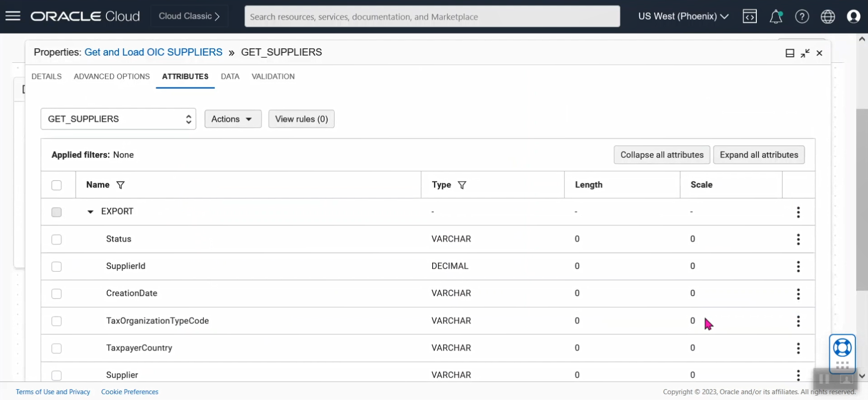Viewport: 868px width, 400px height.
Task: Open the GET_SUPPLIERS operator selector
Action: coord(118,119)
